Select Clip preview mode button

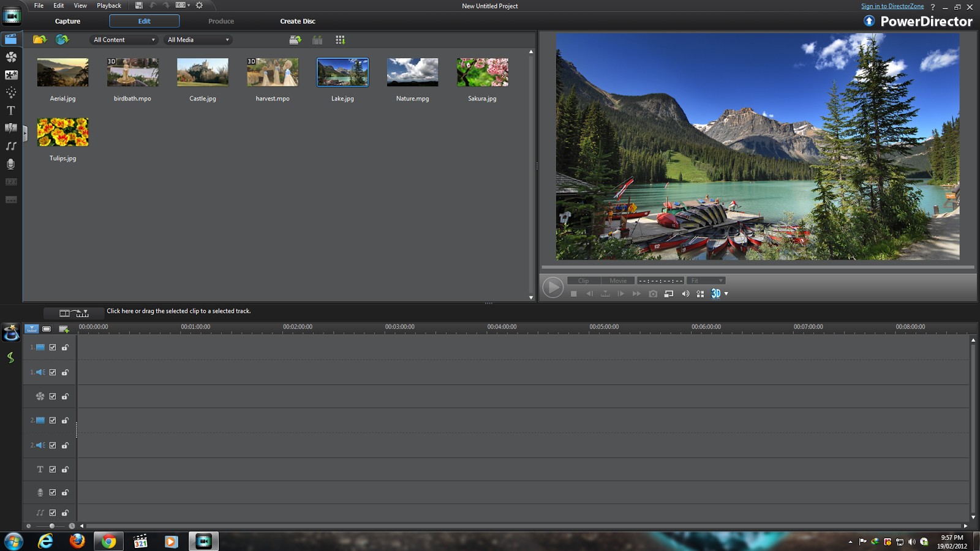[x=584, y=280]
